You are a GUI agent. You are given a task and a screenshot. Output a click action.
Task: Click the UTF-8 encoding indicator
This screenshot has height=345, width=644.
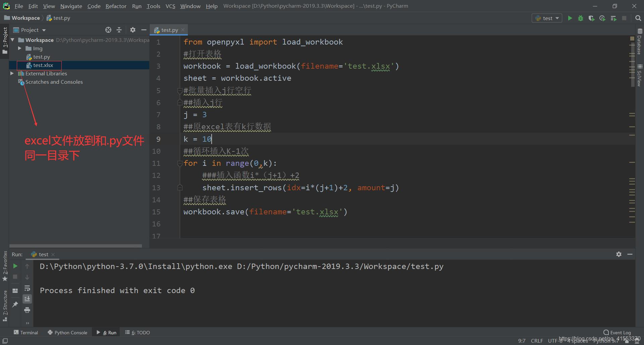(554, 340)
